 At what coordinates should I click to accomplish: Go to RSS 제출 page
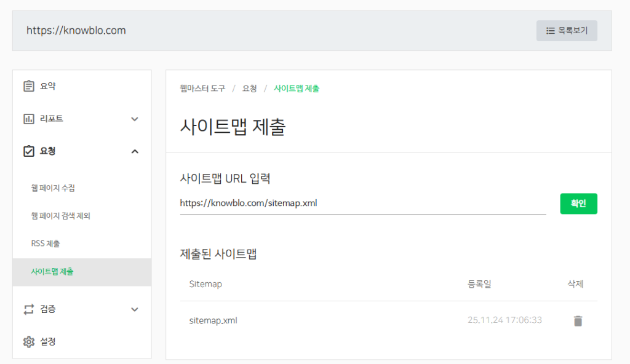tap(46, 243)
